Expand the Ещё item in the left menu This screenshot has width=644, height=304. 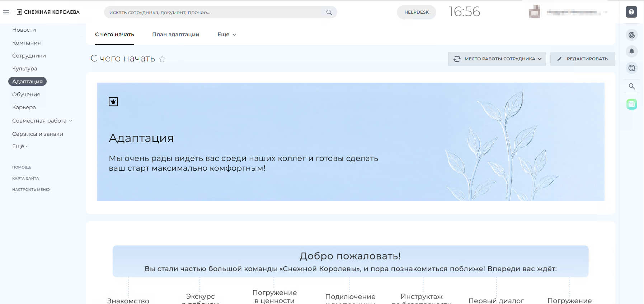point(20,146)
